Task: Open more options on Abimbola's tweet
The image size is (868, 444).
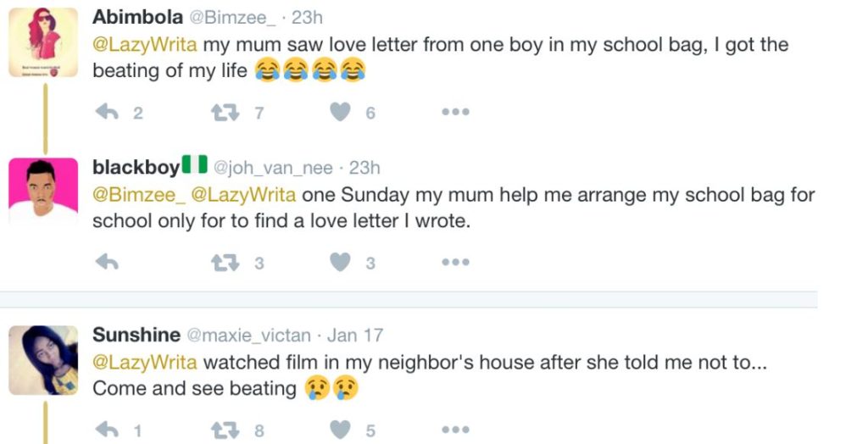Action: click(x=455, y=113)
